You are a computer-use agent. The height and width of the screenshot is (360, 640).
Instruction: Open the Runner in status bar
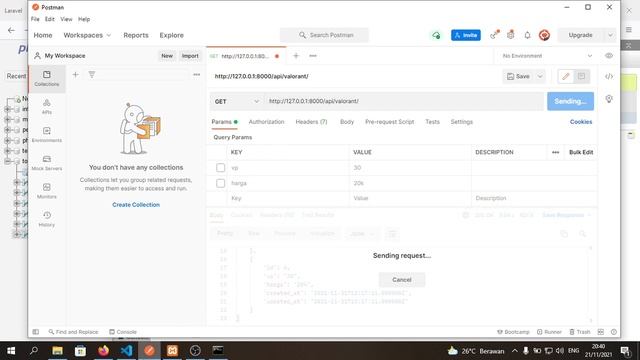click(549, 332)
